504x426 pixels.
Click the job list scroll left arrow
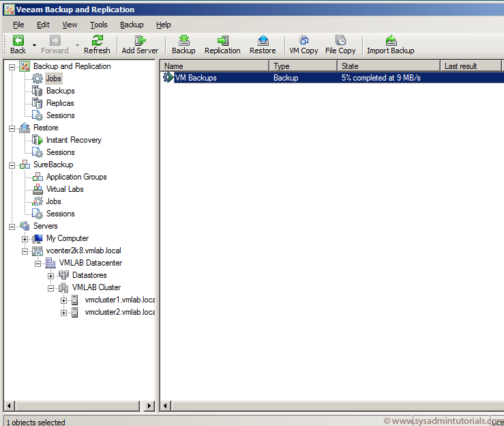click(x=166, y=406)
